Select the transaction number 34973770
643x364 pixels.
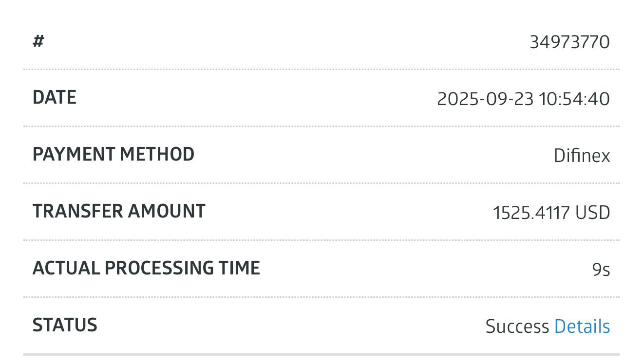pyautogui.click(x=569, y=42)
